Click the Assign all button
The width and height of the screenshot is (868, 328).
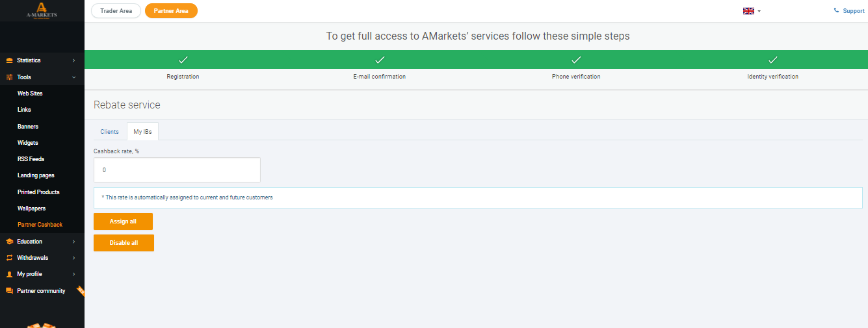123,221
